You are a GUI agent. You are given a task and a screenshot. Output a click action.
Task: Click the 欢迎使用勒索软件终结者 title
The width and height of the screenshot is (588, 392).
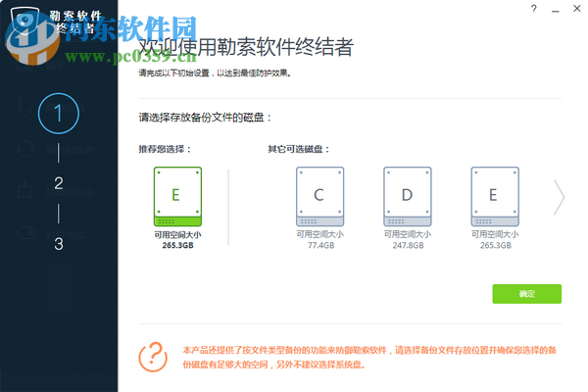point(246,47)
